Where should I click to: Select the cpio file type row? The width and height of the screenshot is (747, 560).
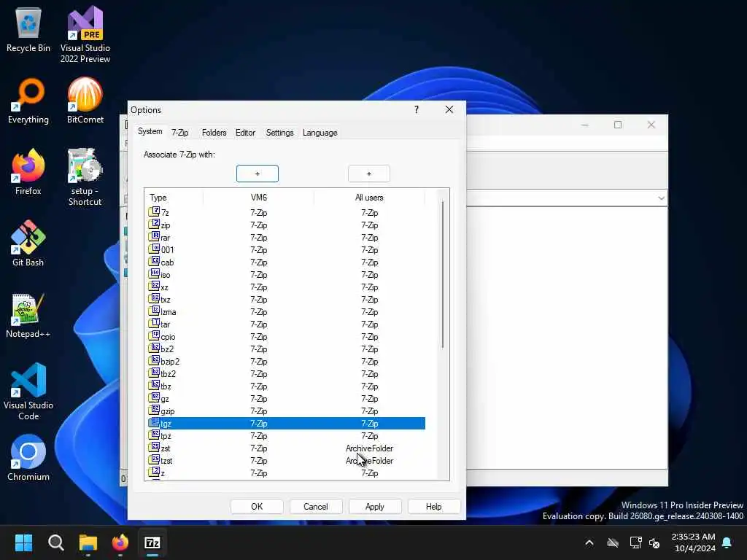(286, 336)
